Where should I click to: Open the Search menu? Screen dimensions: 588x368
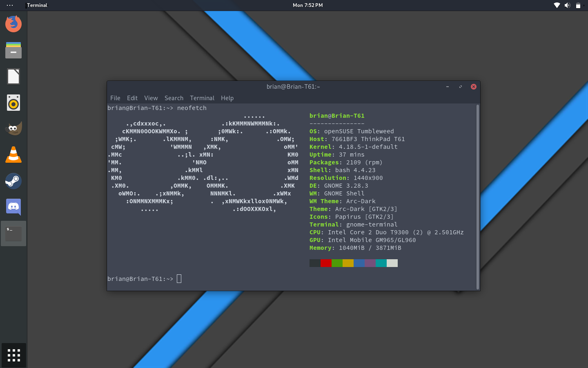click(174, 98)
